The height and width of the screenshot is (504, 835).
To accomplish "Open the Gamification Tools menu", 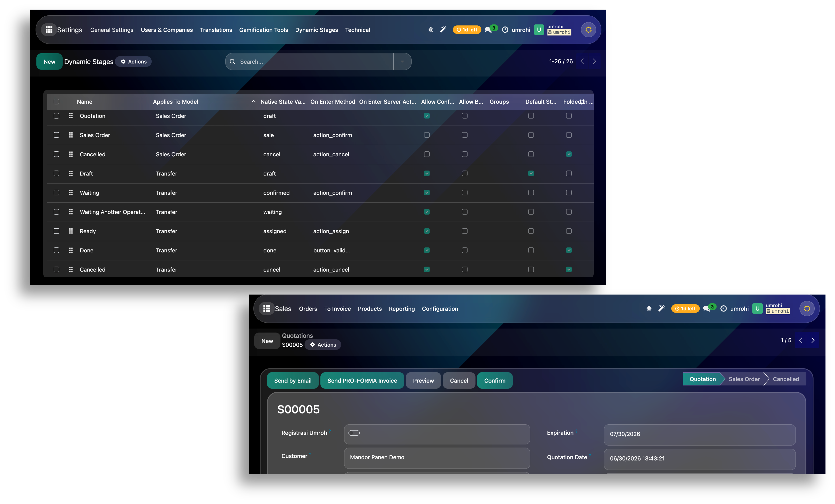I will click(x=264, y=30).
